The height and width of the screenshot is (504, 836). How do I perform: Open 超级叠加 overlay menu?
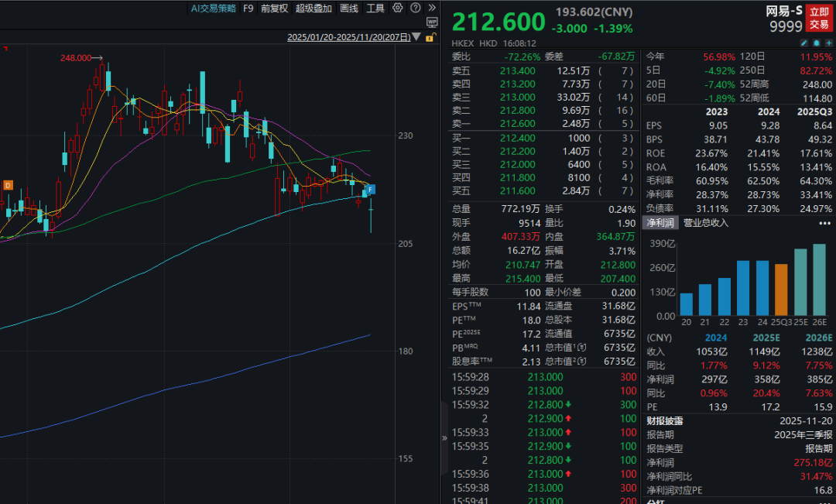tap(314, 8)
